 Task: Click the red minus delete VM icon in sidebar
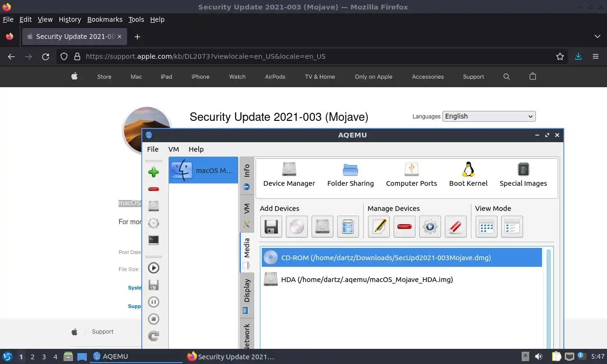153,189
